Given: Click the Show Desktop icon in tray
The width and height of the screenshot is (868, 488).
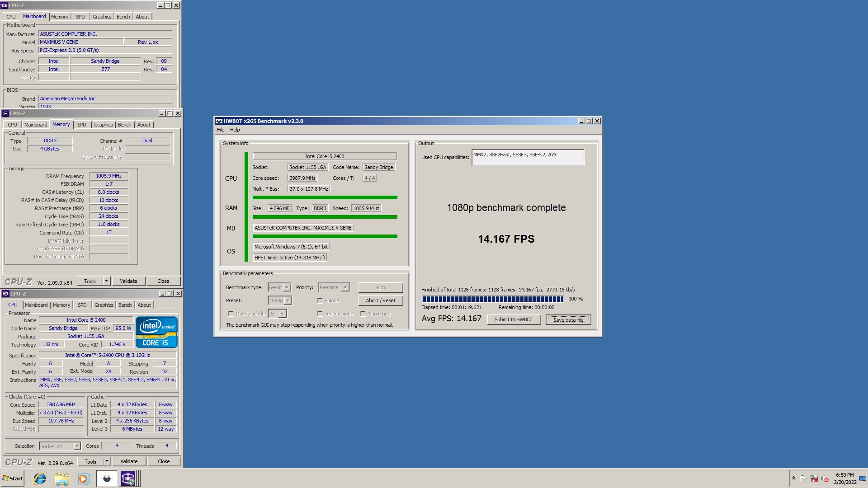Looking at the screenshot, I should 863,479.
